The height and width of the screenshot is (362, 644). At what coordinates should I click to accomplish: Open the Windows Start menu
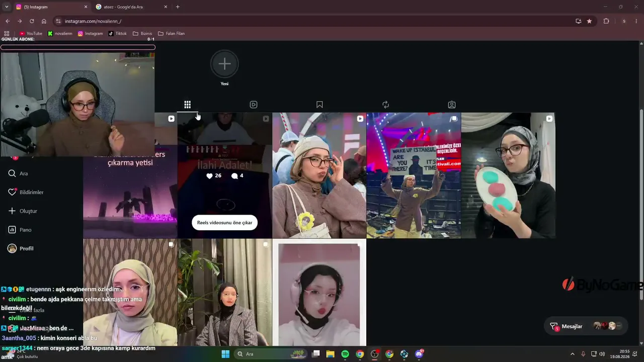pos(225,354)
